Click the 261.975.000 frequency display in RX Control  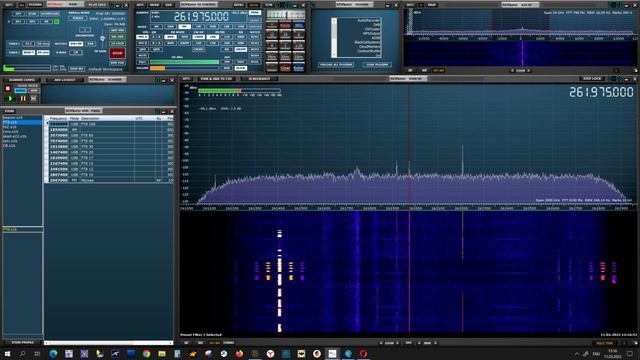coord(201,16)
